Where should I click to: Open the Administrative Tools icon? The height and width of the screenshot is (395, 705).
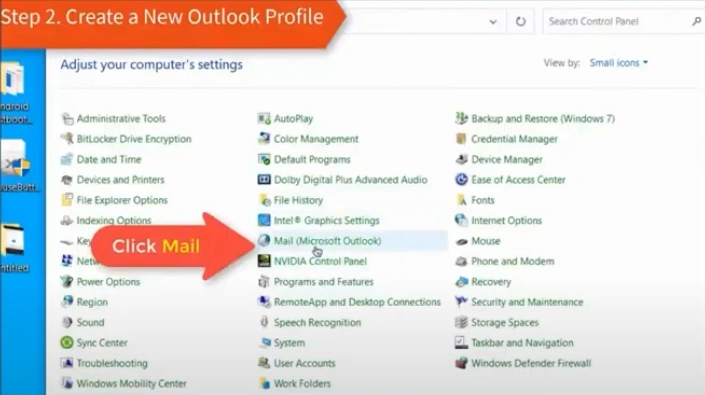click(x=67, y=119)
